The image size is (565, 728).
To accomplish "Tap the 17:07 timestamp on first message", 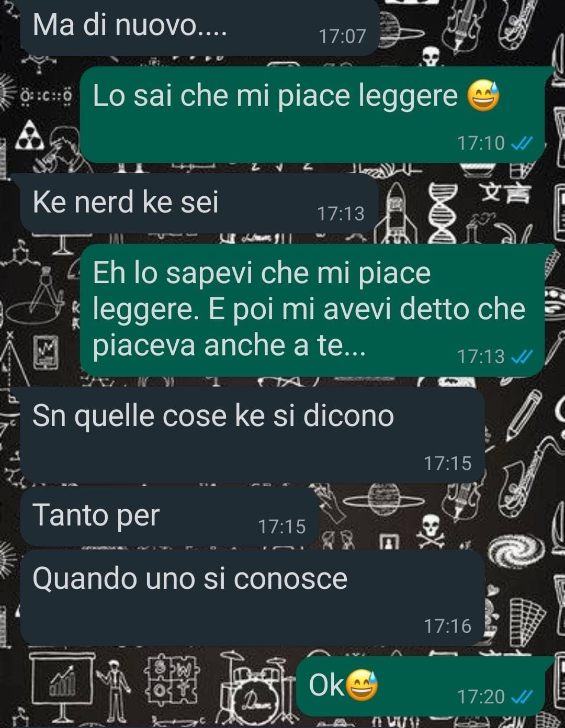I will pos(342,36).
